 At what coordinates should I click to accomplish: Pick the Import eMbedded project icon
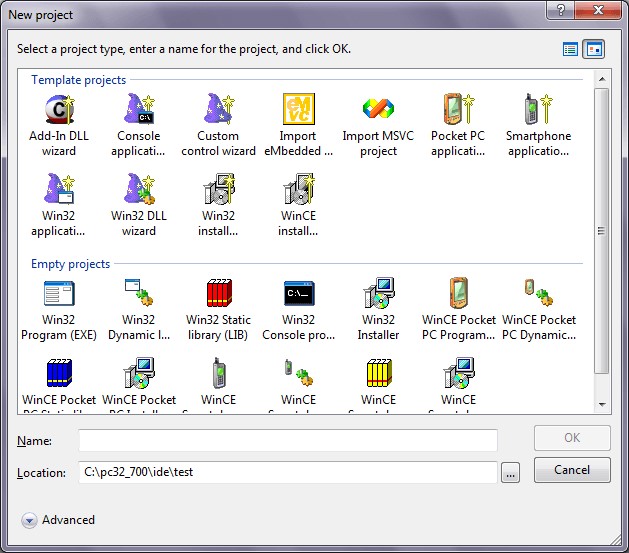298,109
